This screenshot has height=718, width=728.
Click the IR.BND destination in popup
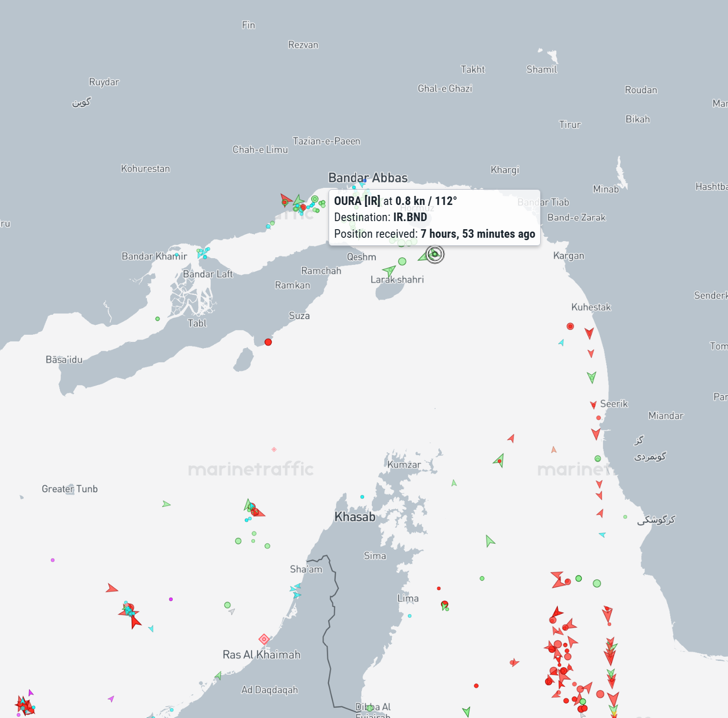(410, 217)
